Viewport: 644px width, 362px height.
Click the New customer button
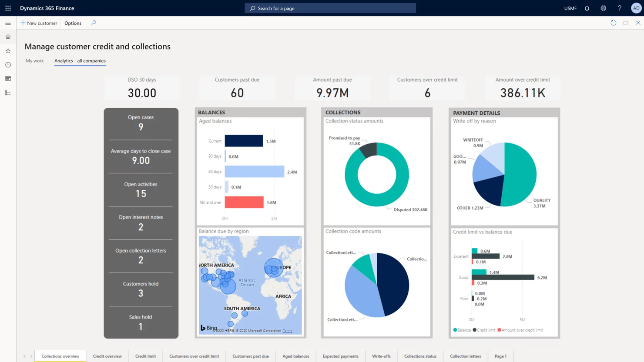(x=39, y=23)
